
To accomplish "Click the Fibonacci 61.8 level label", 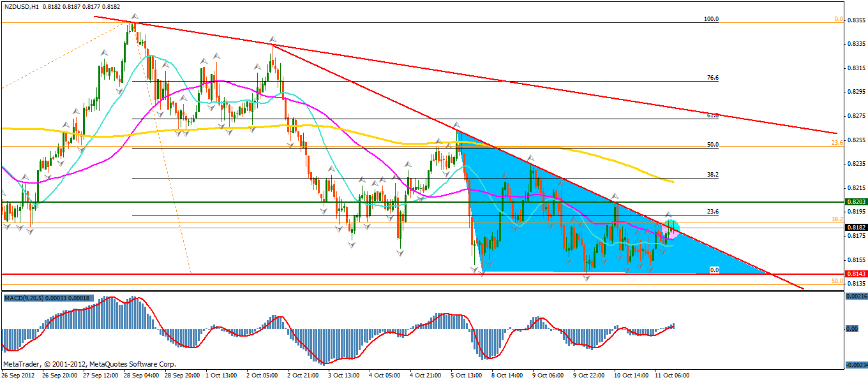I will (x=712, y=115).
